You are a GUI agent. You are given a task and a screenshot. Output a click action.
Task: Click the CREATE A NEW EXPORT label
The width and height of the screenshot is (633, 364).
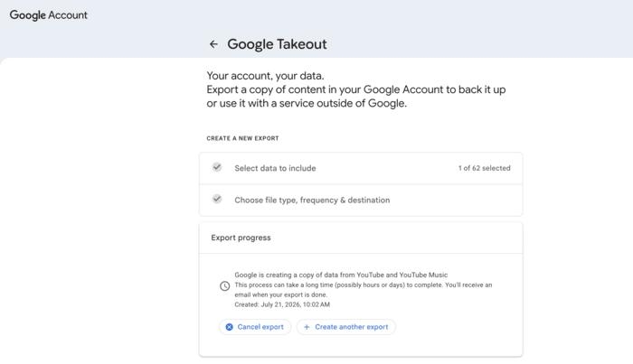pyautogui.click(x=242, y=138)
